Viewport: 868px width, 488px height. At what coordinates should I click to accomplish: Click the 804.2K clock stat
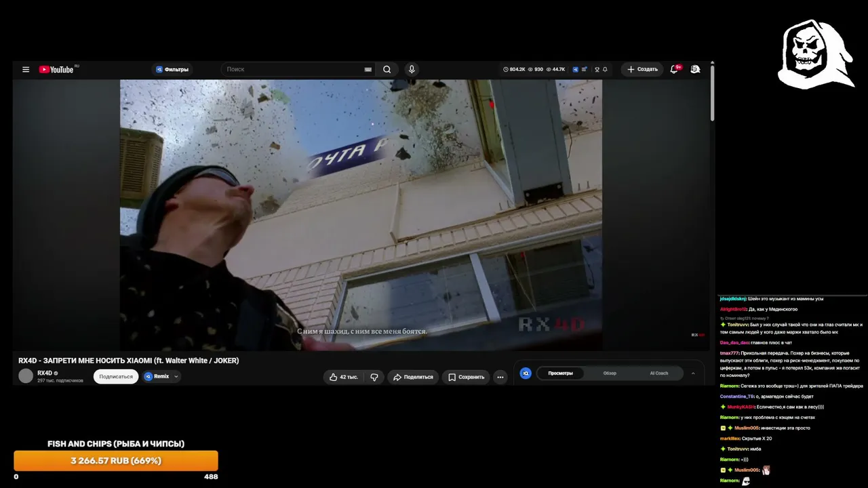pos(514,69)
